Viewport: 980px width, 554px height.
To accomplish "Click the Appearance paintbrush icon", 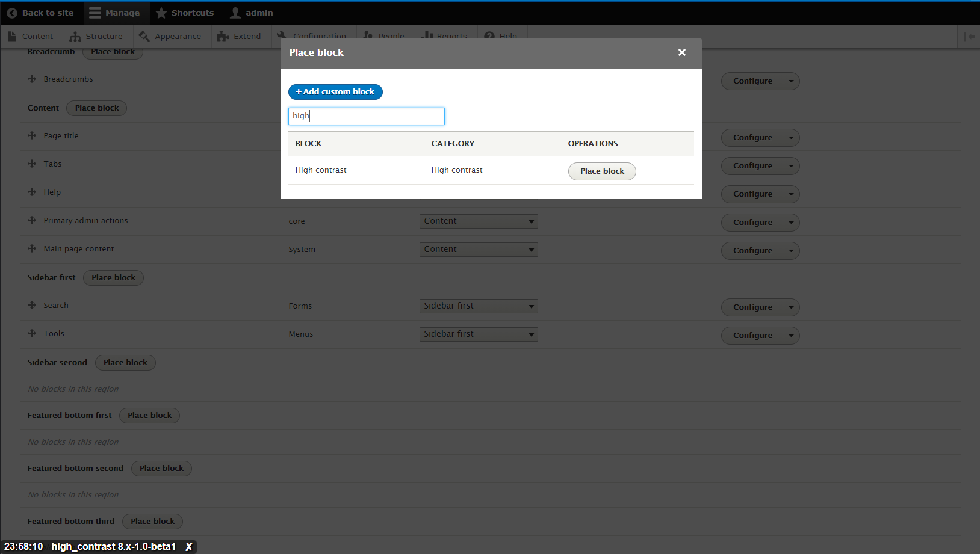I will tap(144, 36).
